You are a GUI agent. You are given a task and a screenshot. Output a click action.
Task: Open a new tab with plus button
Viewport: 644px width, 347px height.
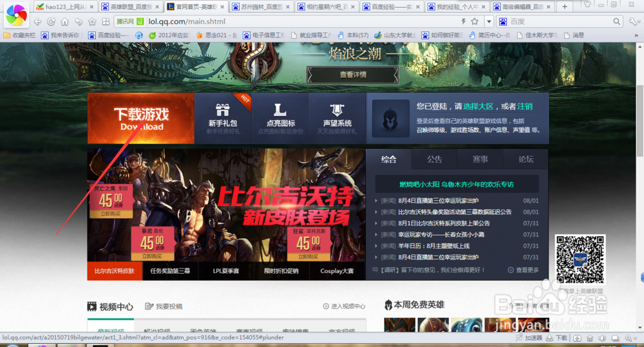565,6
